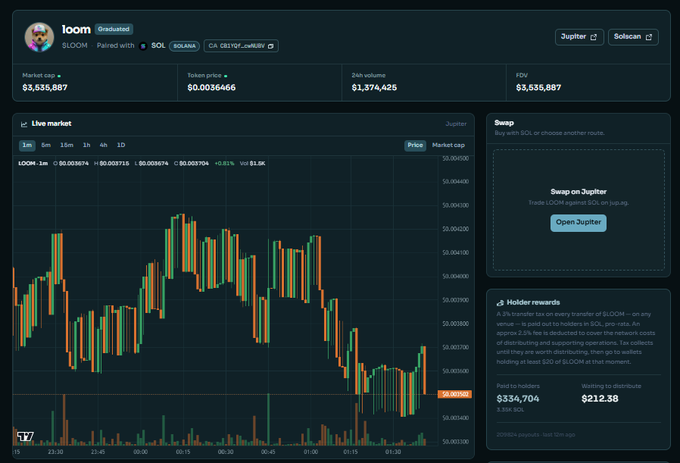Viewport: 680px width, 463px height.
Task: Click the 3.35K SOL text
Action: click(510, 410)
